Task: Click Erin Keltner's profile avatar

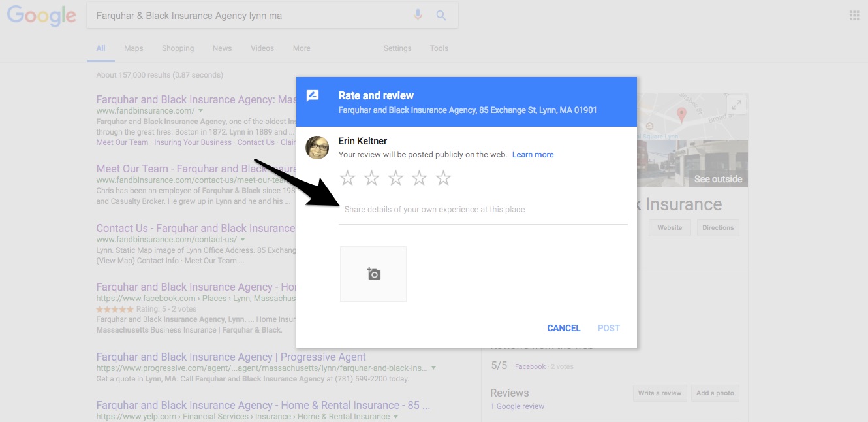Action: (x=317, y=148)
